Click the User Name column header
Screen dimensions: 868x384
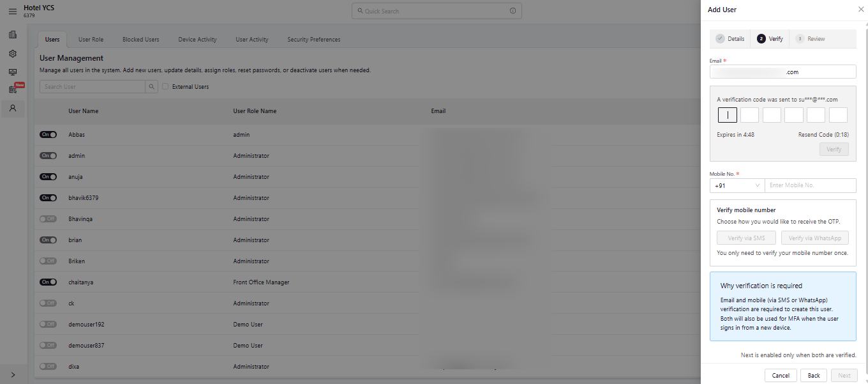[x=84, y=111]
